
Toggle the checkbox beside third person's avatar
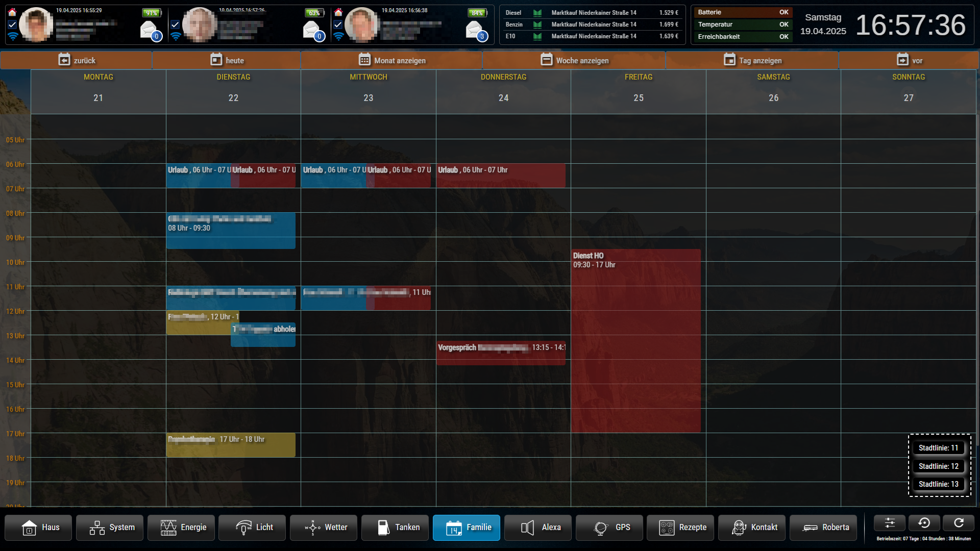tap(338, 24)
